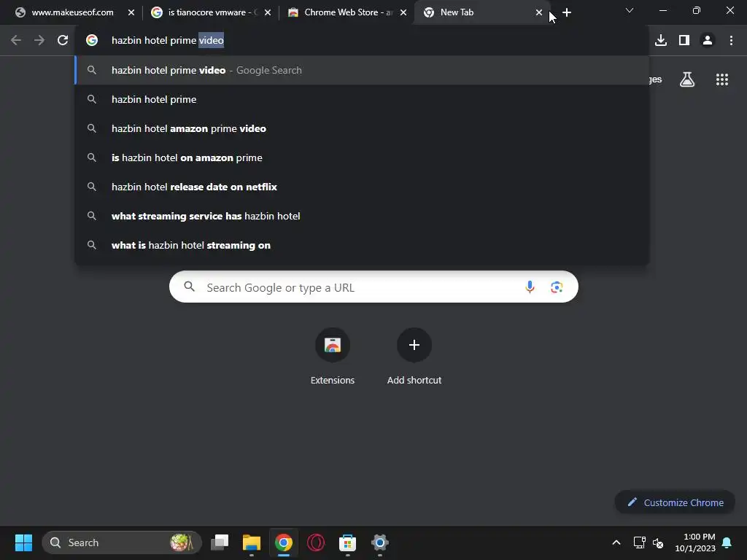Open Chrome Labs flask icon
747x560 pixels.
coord(687,79)
